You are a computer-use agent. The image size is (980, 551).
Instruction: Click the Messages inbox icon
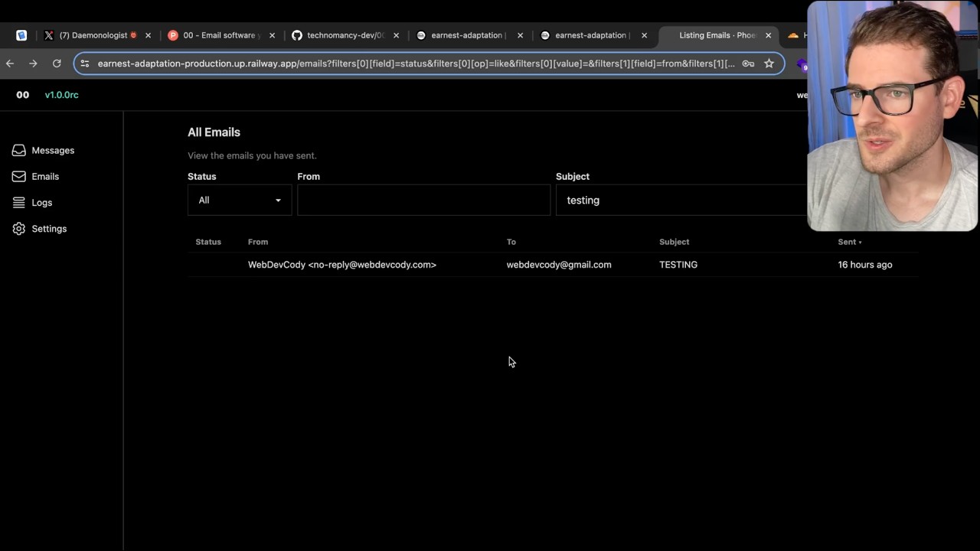pos(19,151)
